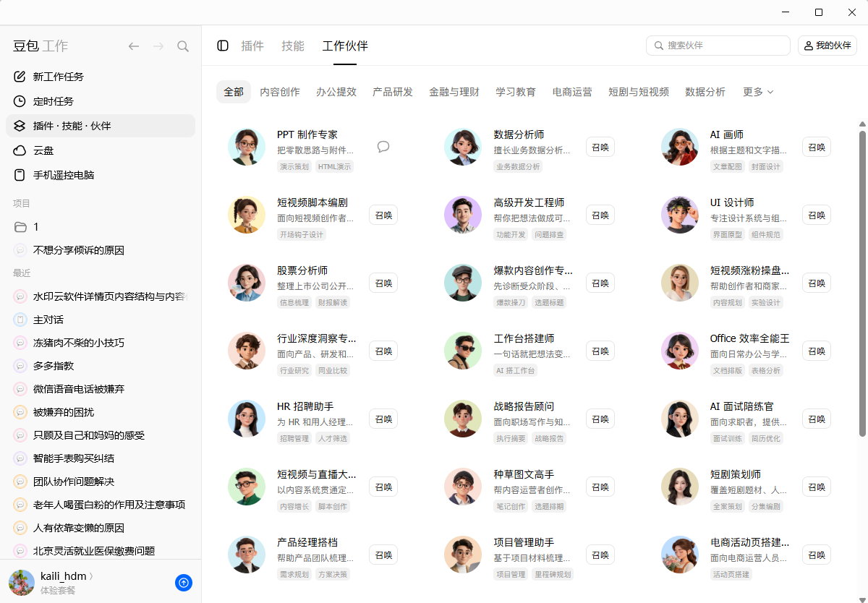Open 新工作任务 in the sidebar
868x603 pixels.
pyautogui.click(x=101, y=77)
